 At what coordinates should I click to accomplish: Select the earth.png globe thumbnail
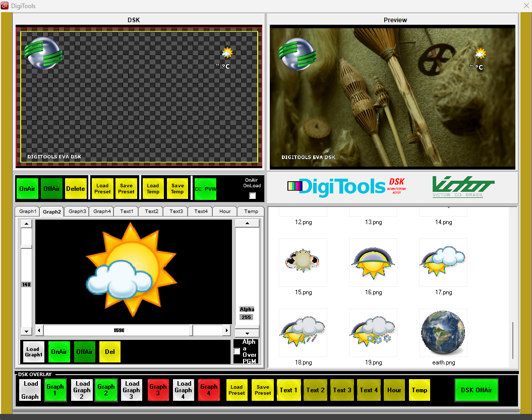[443, 332]
